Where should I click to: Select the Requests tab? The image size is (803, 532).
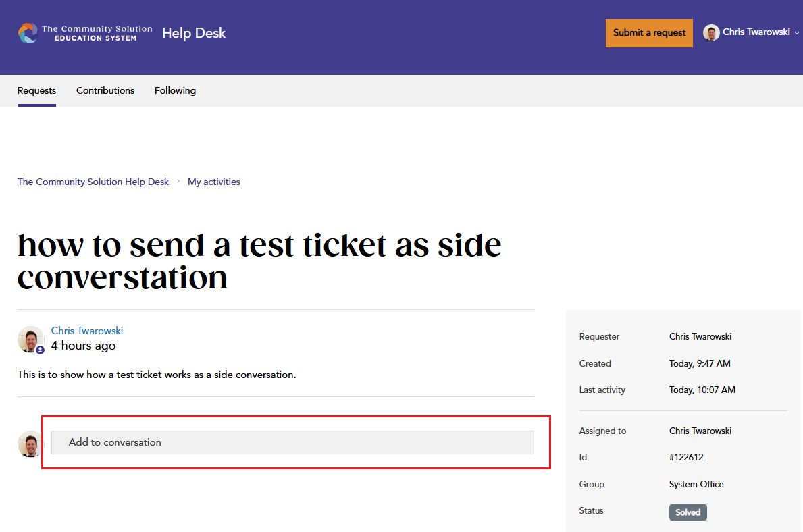tap(36, 90)
